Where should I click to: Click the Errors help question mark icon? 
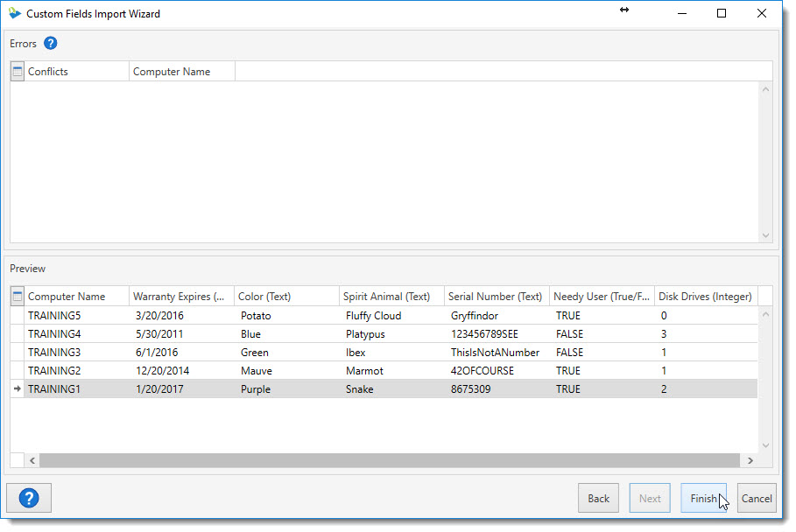coord(50,43)
